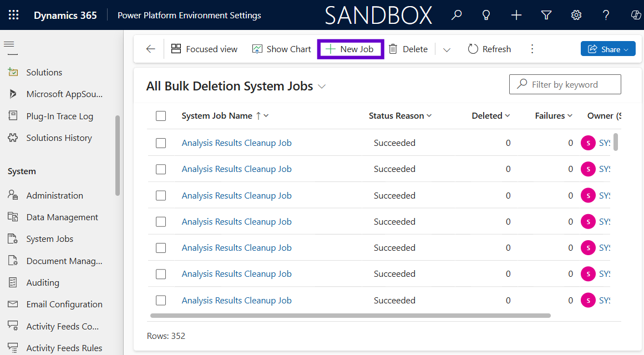This screenshot has height=355, width=644.
Task: Click the Administration sidebar icon
Action: 13,195
